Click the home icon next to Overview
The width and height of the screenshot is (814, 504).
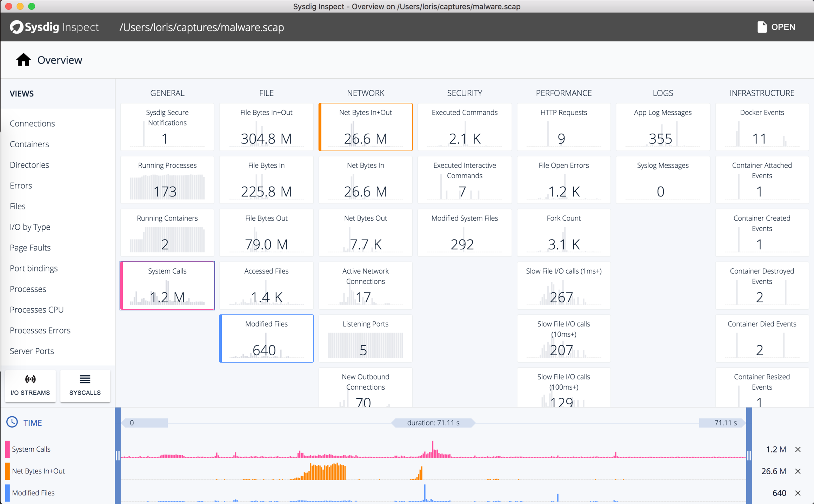[x=23, y=60]
